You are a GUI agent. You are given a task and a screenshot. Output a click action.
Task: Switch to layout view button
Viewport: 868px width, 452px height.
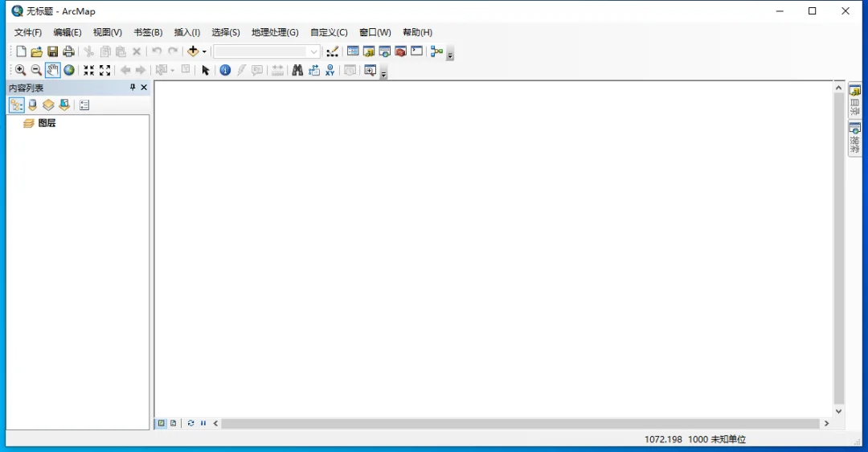click(174, 423)
